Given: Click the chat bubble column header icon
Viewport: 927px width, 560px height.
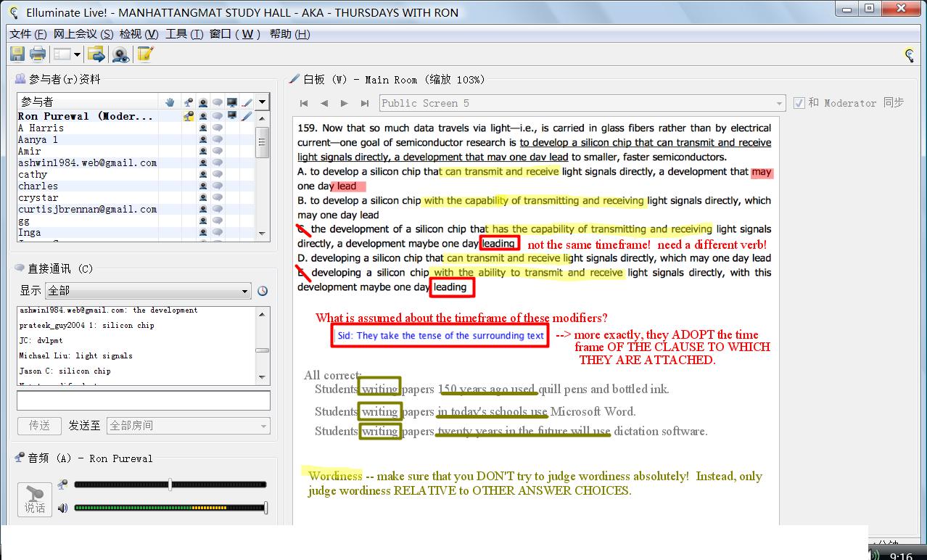Looking at the screenshot, I should tap(218, 102).
